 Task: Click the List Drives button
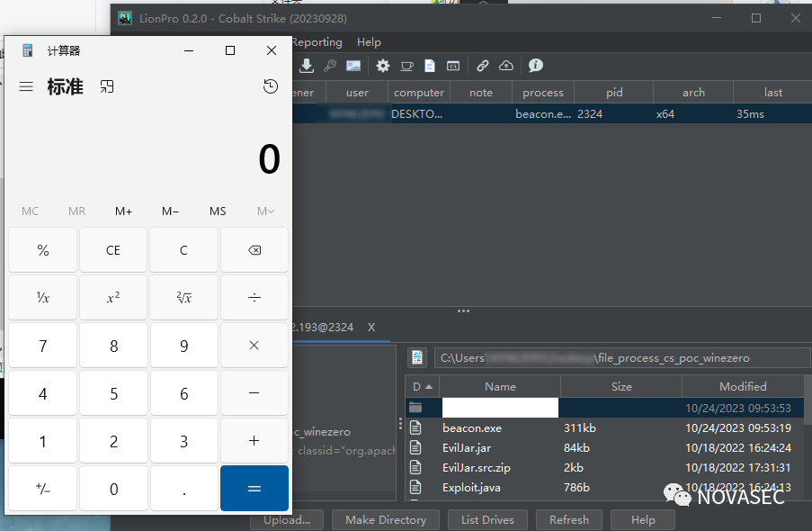point(487,519)
